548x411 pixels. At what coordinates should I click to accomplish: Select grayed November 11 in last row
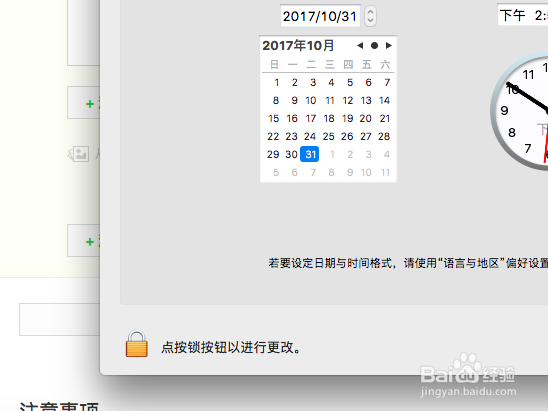tap(385, 172)
